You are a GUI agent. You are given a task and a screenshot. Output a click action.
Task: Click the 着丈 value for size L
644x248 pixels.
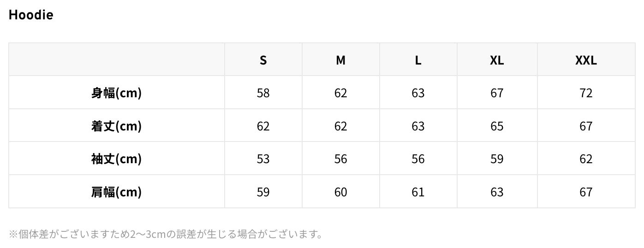pyautogui.click(x=418, y=126)
